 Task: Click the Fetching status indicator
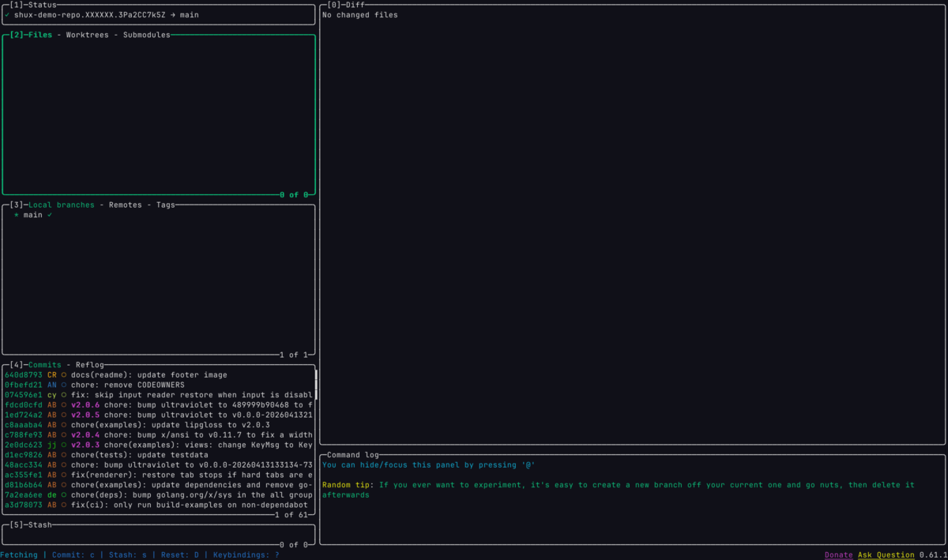point(19,555)
